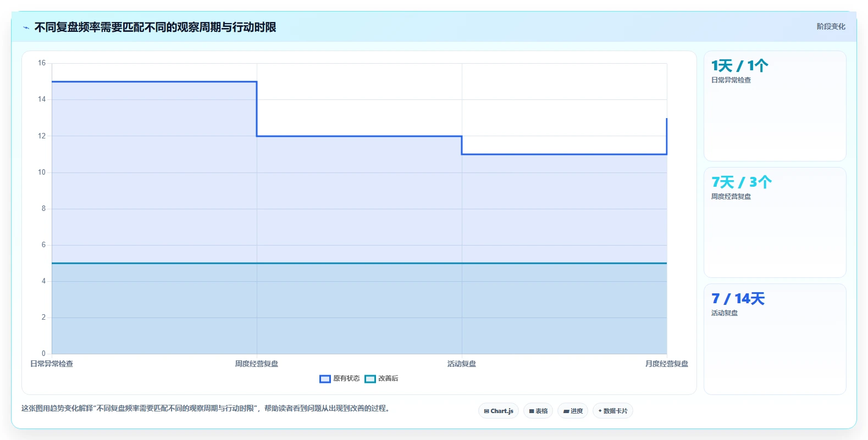The width and height of the screenshot is (868, 440).
Task: Open the 1天 / 1个 日常异常检查 card
Action: 775,106
